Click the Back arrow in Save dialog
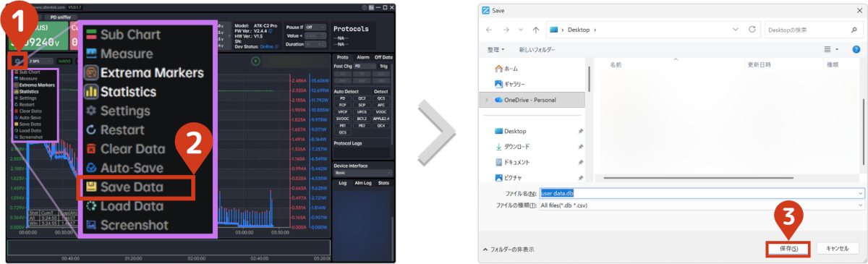868x264 pixels. point(489,30)
